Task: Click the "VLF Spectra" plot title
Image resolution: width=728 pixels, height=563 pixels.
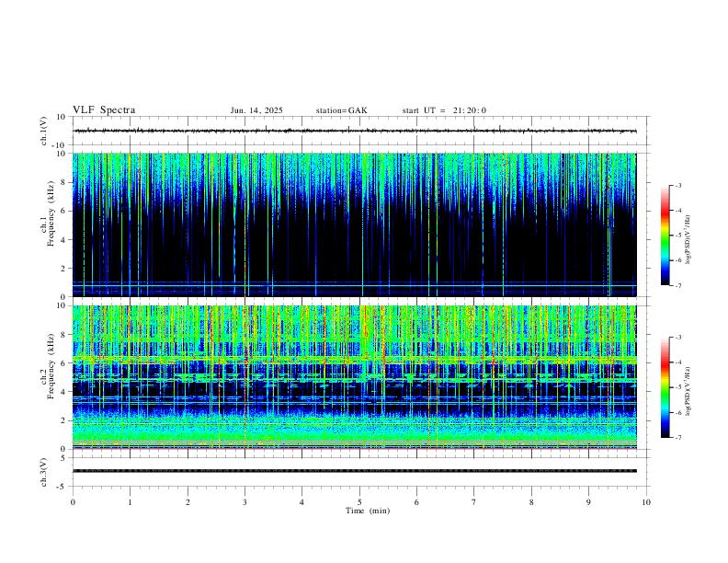Action: [104, 110]
